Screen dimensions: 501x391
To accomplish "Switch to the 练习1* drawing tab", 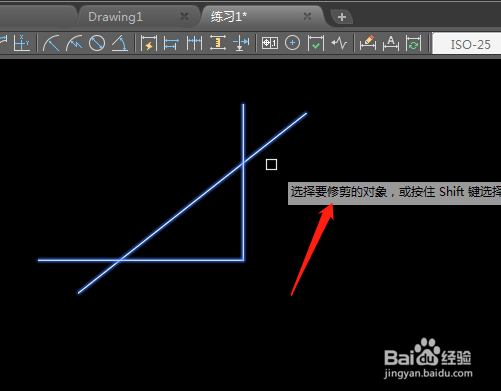I will click(x=229, y=17).
